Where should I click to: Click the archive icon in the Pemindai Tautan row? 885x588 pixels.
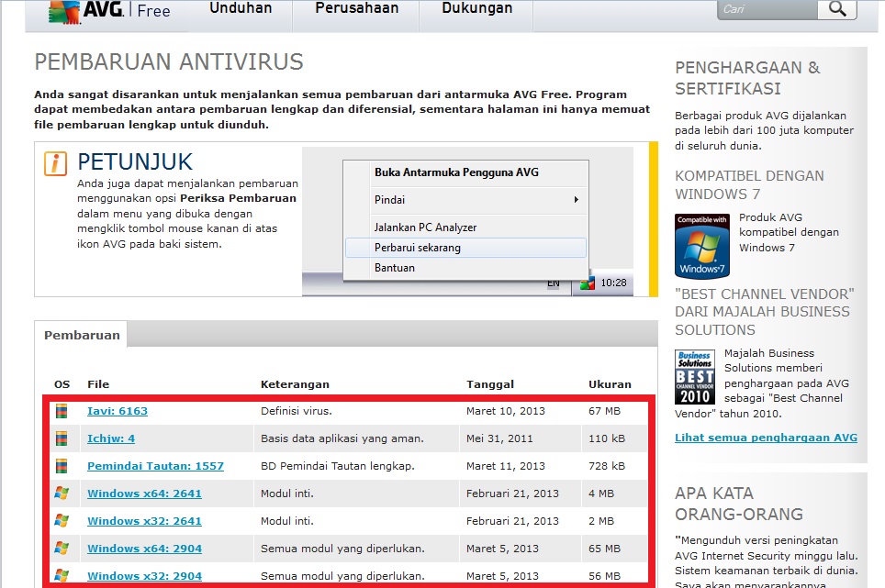(x=62, y=466)
